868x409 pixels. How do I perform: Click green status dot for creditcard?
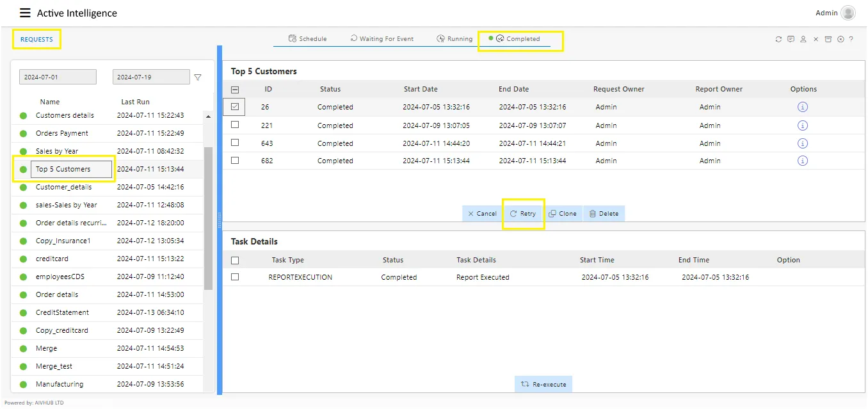(24, 259)
